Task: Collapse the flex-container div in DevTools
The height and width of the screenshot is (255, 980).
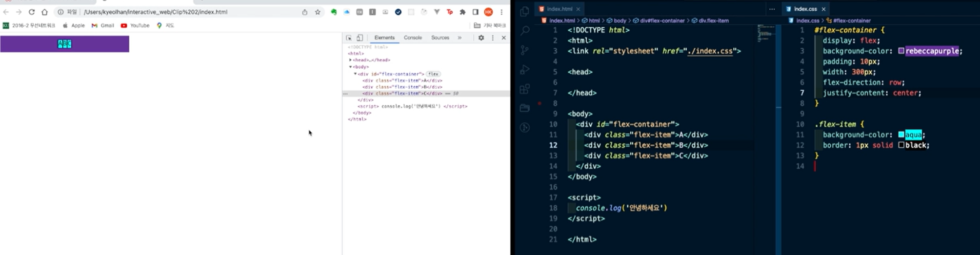Action: pos(355,74)
